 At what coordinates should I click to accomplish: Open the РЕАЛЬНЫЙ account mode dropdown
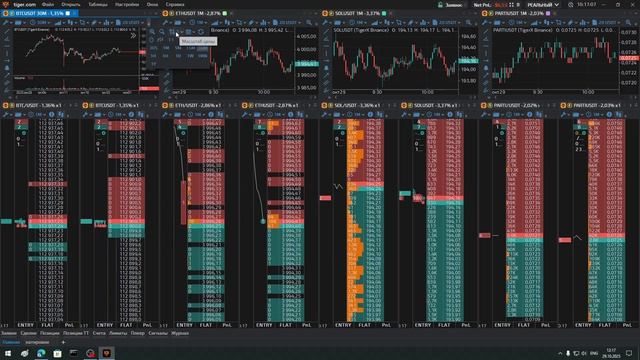point(543,5)
